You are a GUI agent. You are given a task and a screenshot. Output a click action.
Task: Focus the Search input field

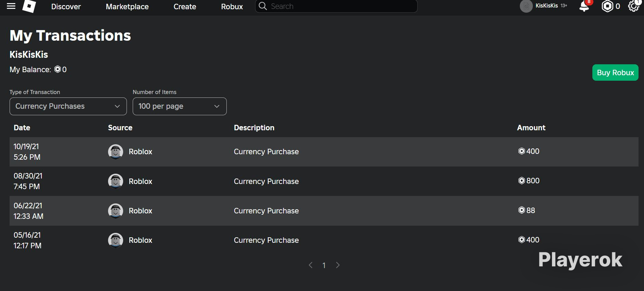tap(336, 6)
